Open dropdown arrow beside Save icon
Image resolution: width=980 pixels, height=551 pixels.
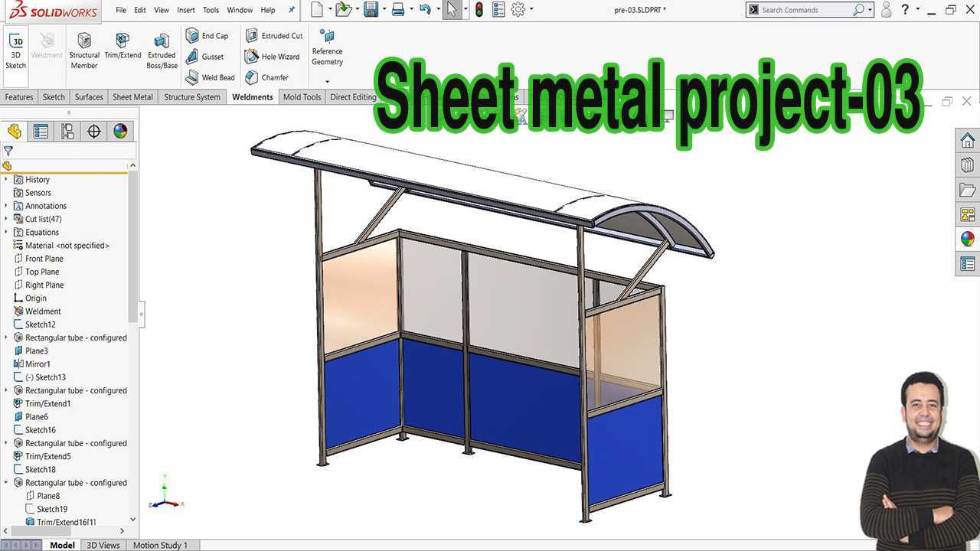click(x=384, y=10)
